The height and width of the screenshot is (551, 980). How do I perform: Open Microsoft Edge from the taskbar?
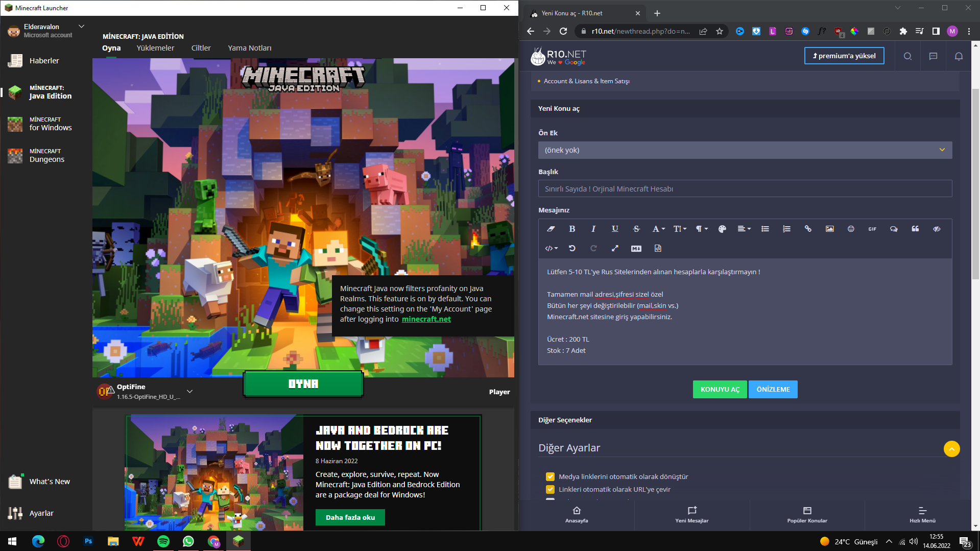(38, 541)
